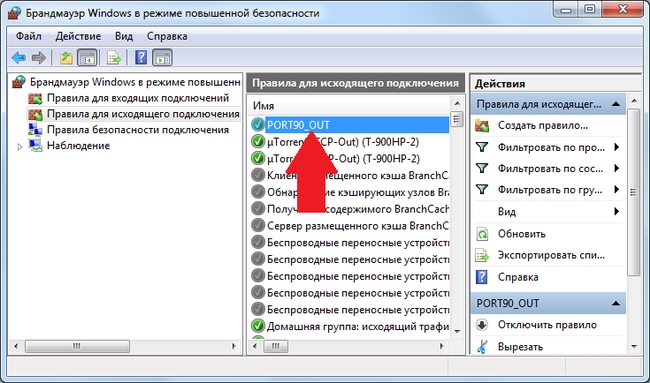Image resolution: width=650 pixels, height=383 pixels.
Task: Open Фильтровать по гру... submenu arrow
Action: click(617, 190)
